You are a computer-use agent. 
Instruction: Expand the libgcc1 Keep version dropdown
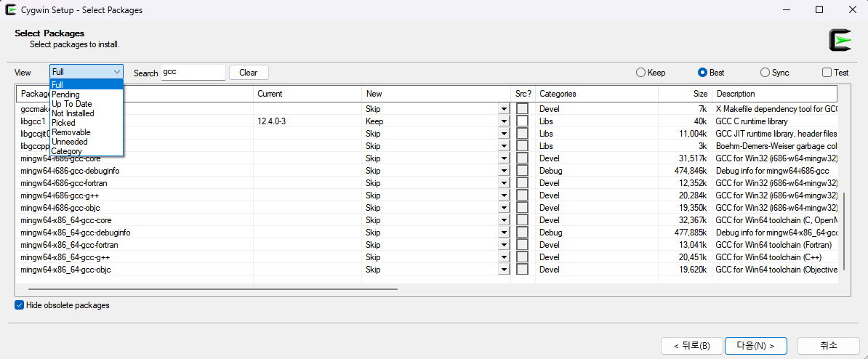pyautogui.click(x=503, y=121)
